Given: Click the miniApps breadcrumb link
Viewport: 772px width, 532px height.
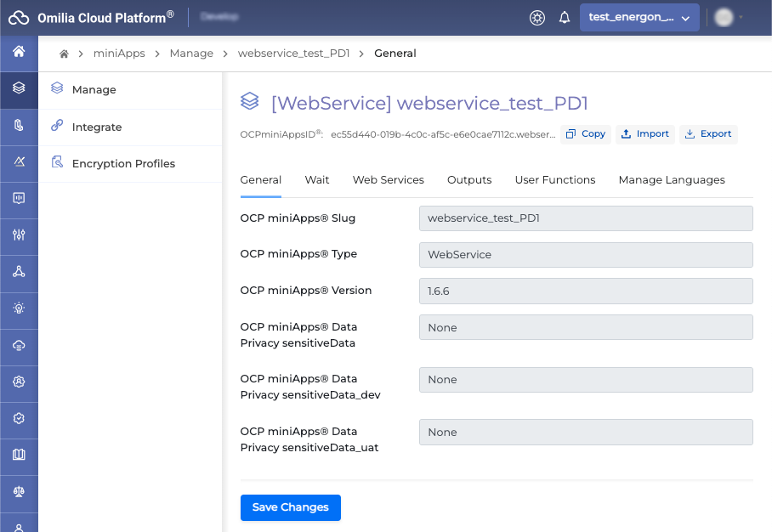Looking at the screenshot, I should pos(119,54).
